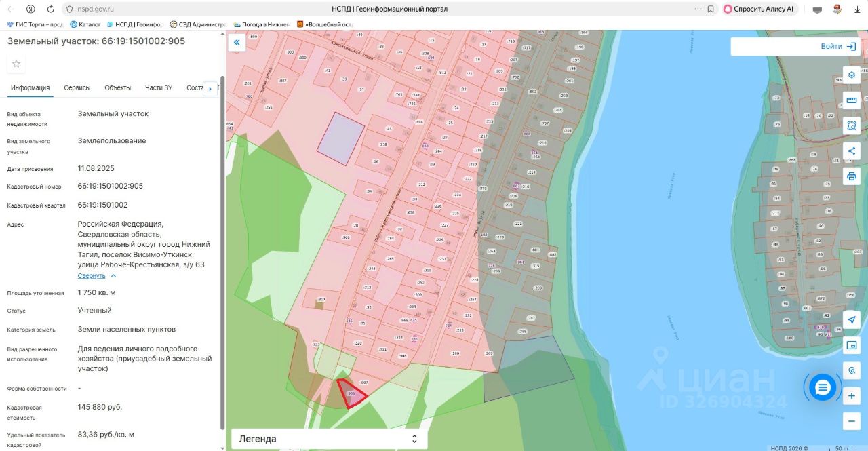This screenshot has width=868, height=451.
Task: Add parcel to favorites star
Action: coord(16,64)
